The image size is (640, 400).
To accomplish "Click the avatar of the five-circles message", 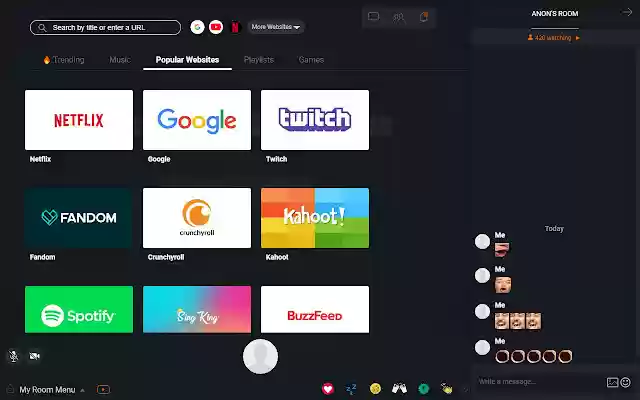I will tap(482, 347).
